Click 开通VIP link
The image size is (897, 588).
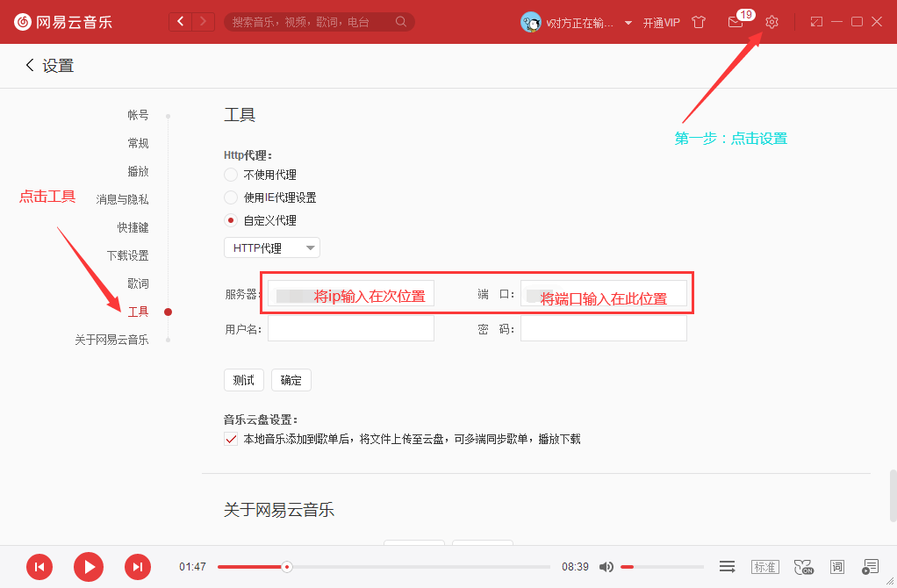pyautogui.click(x=661, y=23)
